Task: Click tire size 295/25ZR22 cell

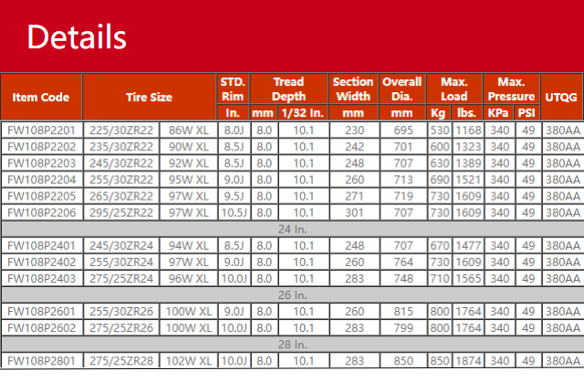Action: click(120, 211)
